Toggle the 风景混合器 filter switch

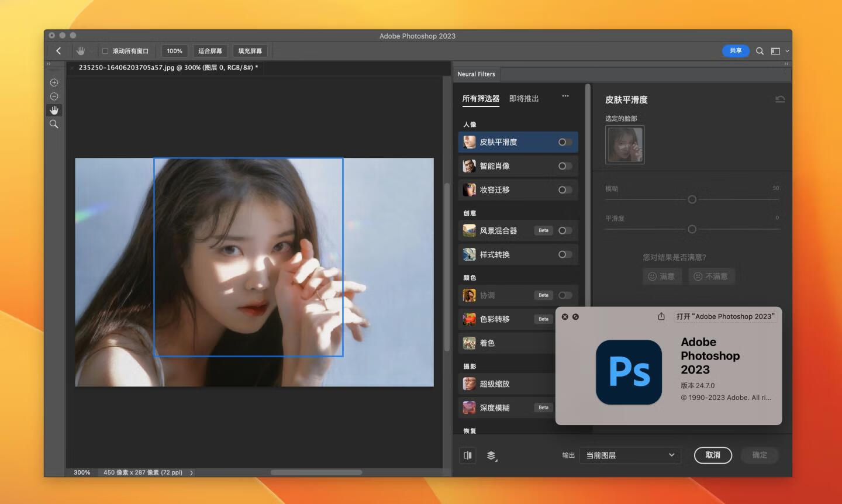[x=564, y=230]
